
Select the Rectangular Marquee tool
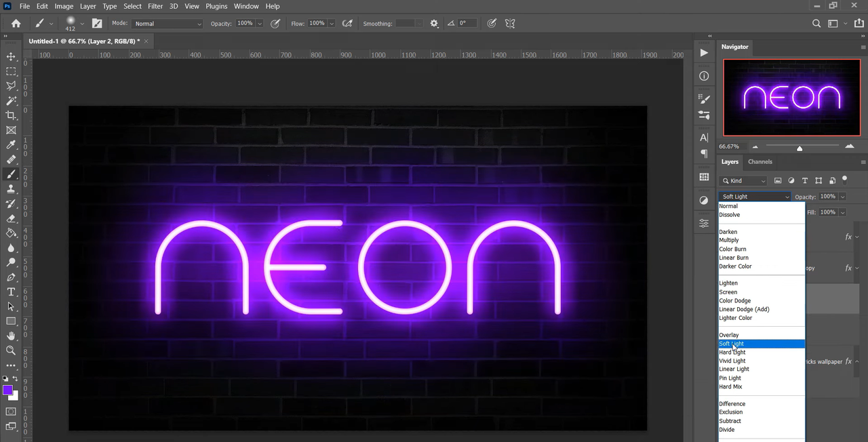tap(11, 71)
